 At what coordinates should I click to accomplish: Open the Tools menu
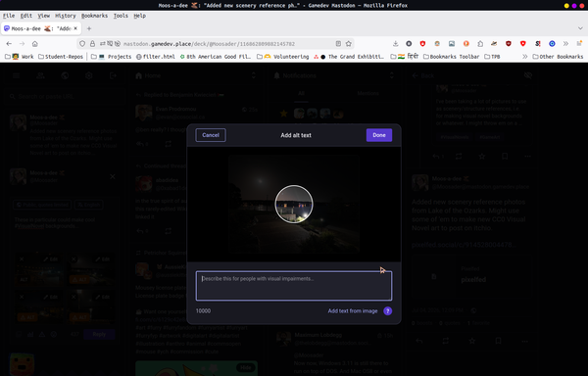[121, 16]
